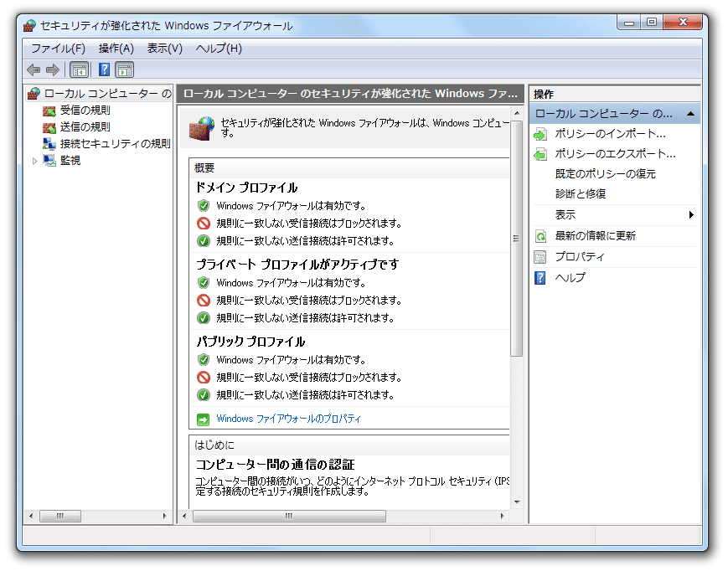The height and width of the screenshot is (571, 728).
Task: Select 送信の規則 in the tree
Action: 85,127
